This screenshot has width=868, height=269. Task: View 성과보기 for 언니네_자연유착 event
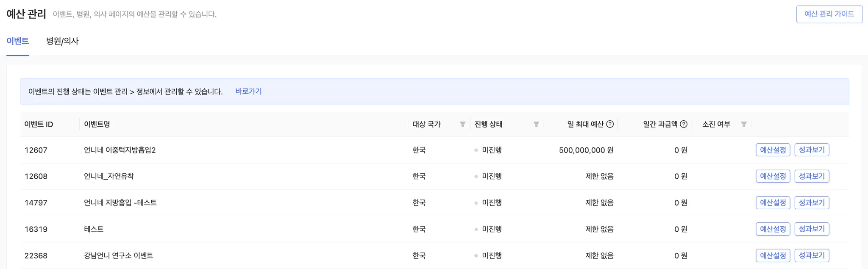click(x=812, y=176)
